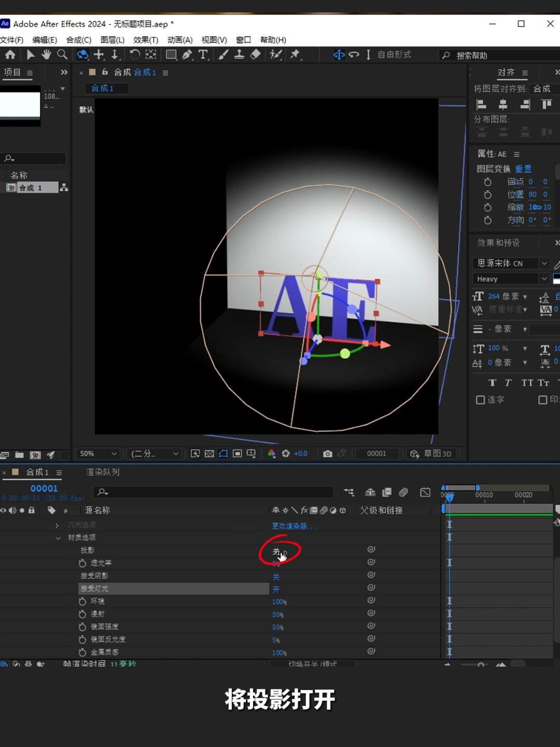Click the timeline layer search field
Screen dimensions: 560x747
pyautogui.click(x=214, y=492)
